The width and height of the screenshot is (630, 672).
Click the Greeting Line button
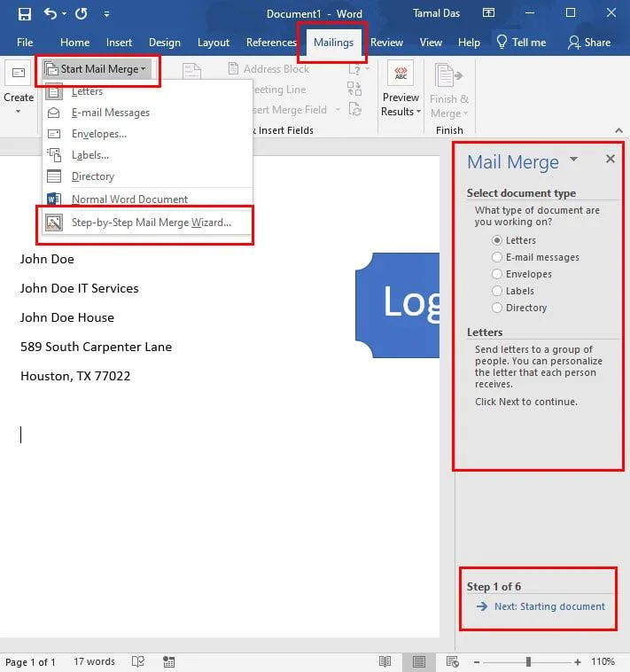(x=279, y=90)
